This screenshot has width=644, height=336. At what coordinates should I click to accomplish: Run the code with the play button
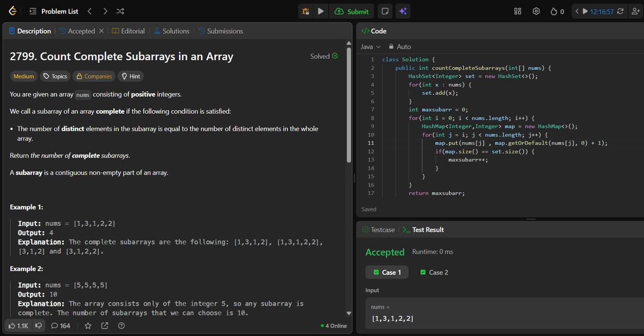pos(320,11)
